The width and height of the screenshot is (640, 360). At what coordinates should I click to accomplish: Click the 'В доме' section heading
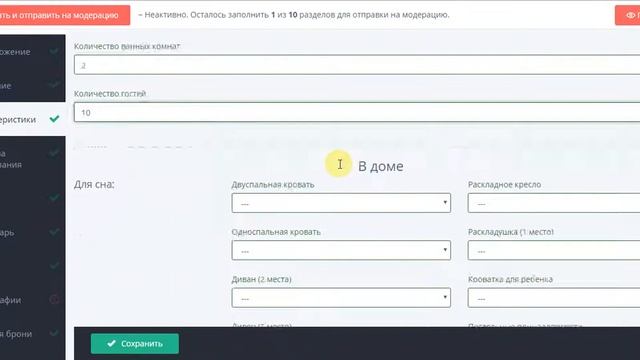[x=380, y=166]
